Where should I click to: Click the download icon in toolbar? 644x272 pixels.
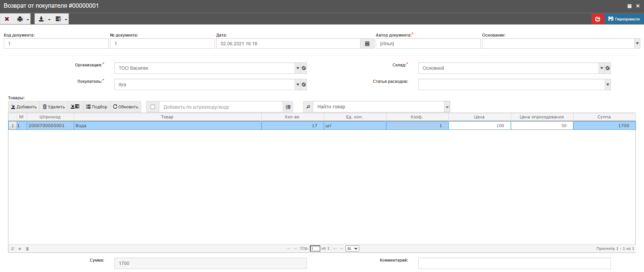[41, 19]
